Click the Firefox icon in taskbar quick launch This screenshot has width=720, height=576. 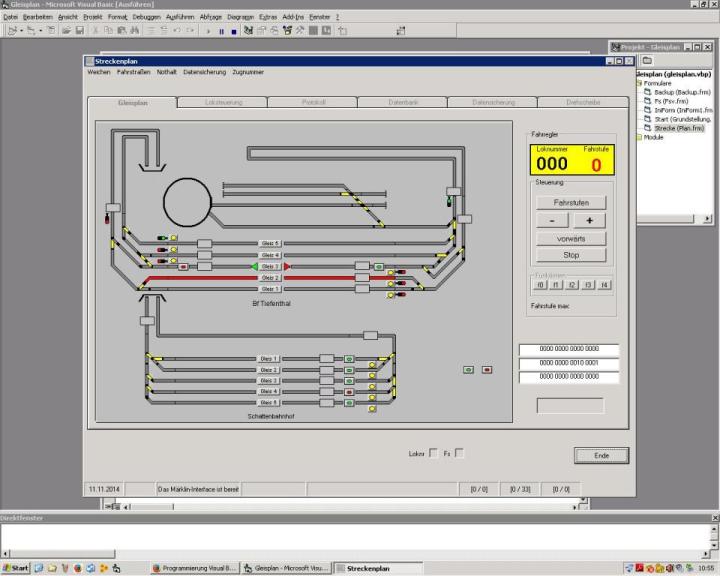78,568
